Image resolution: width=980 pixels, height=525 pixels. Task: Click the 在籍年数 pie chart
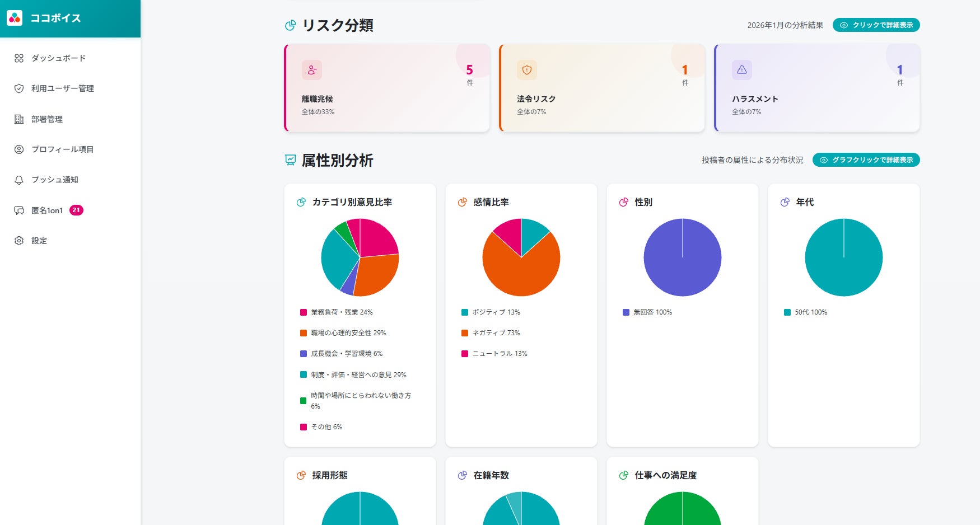[521, 508]
